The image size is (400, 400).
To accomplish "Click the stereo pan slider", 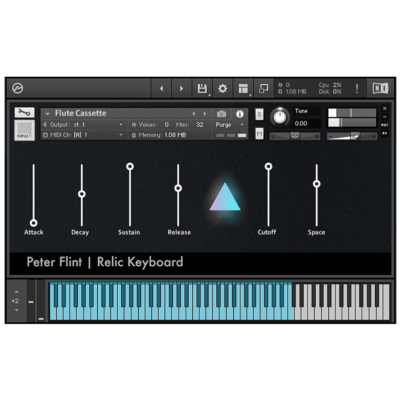I will pyautogui.click(x=295, y=136).
